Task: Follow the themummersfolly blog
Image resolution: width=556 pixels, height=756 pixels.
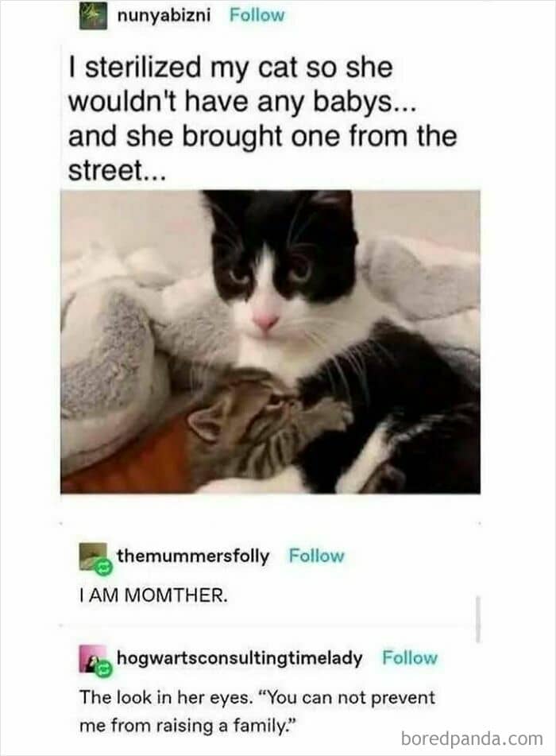Action: 316,556
